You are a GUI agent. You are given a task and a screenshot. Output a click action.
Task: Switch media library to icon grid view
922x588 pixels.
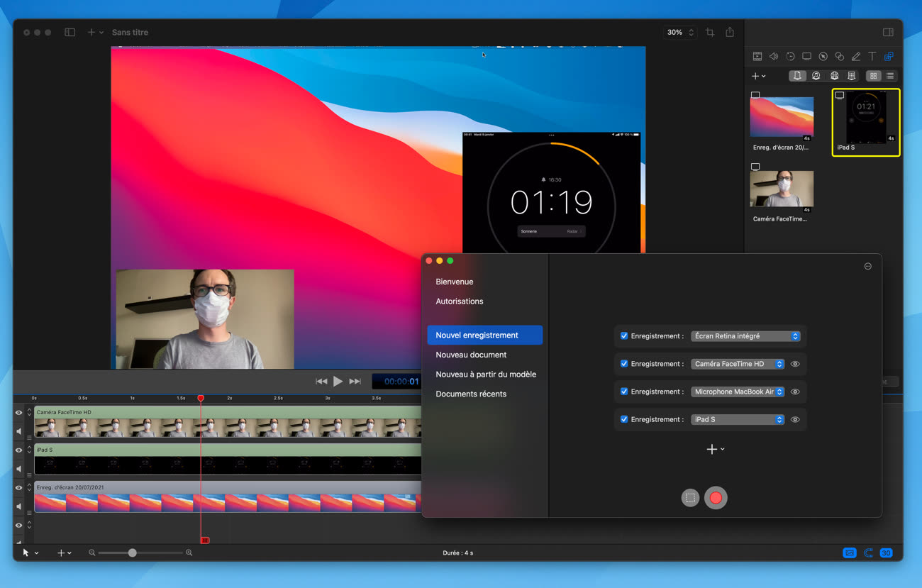click(x=874, y=76)
